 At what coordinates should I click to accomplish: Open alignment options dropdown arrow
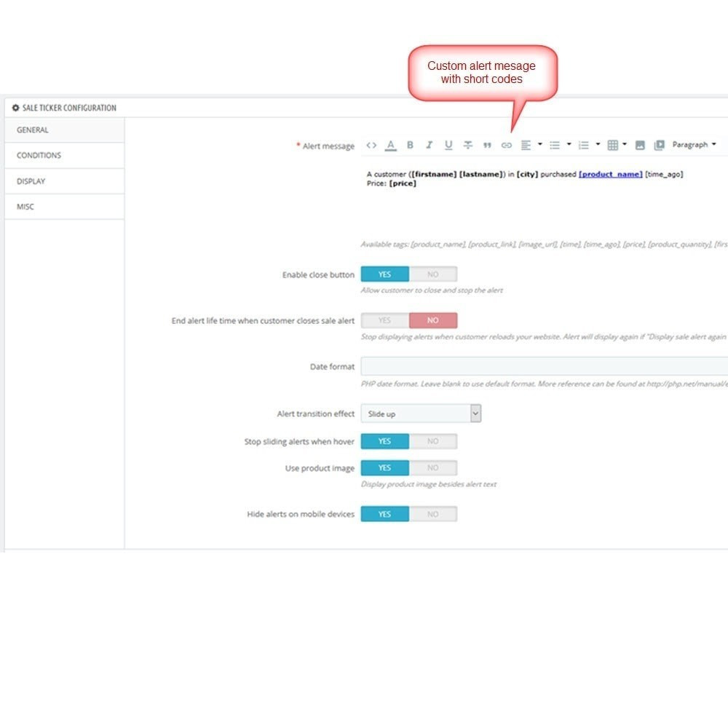point(540,144)
